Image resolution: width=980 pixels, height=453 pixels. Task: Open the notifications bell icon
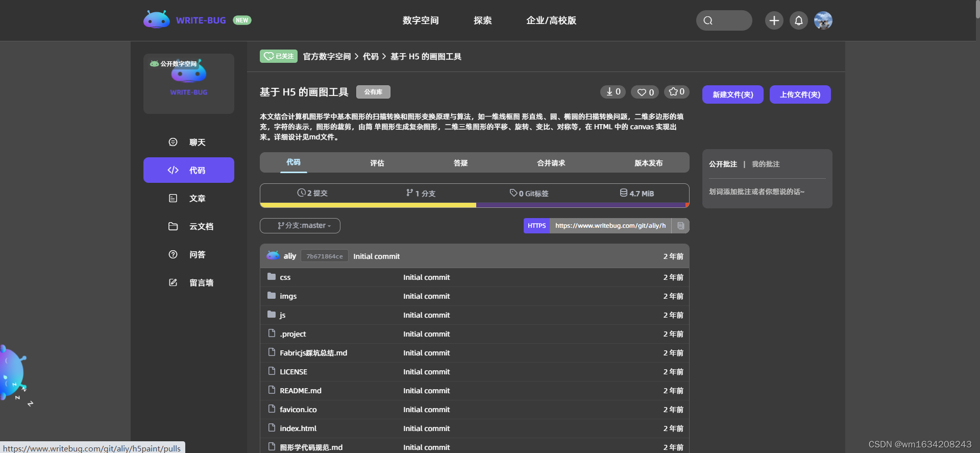point(799,20)
